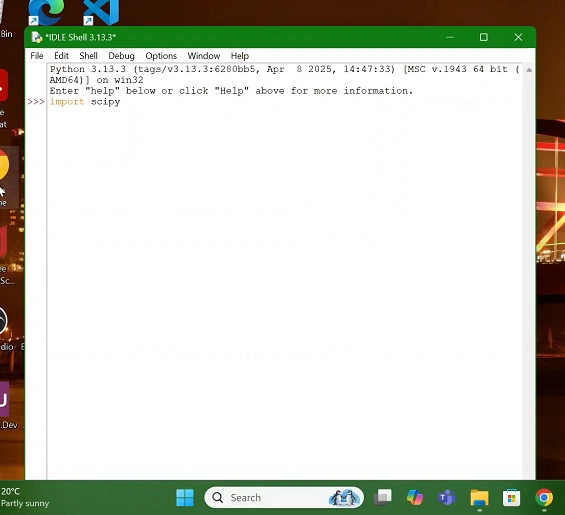Open the Shell menu
This screenshot has height=515, width=565.
click(x=88, y=56)
